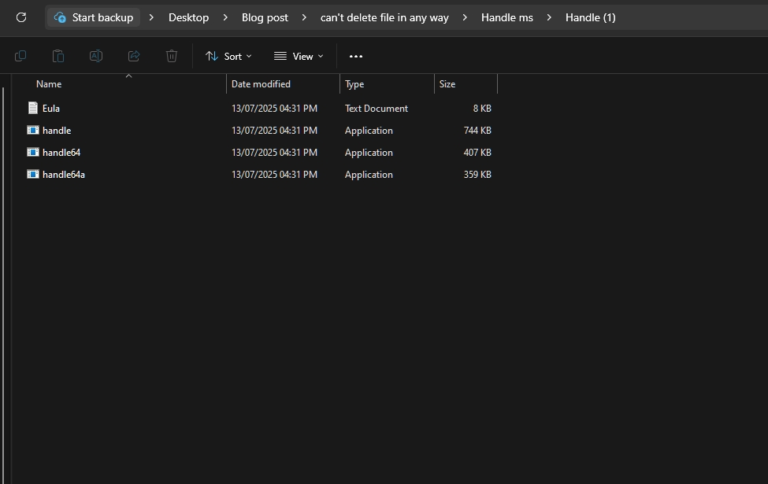Select the handle64 file name

point(61,152)
